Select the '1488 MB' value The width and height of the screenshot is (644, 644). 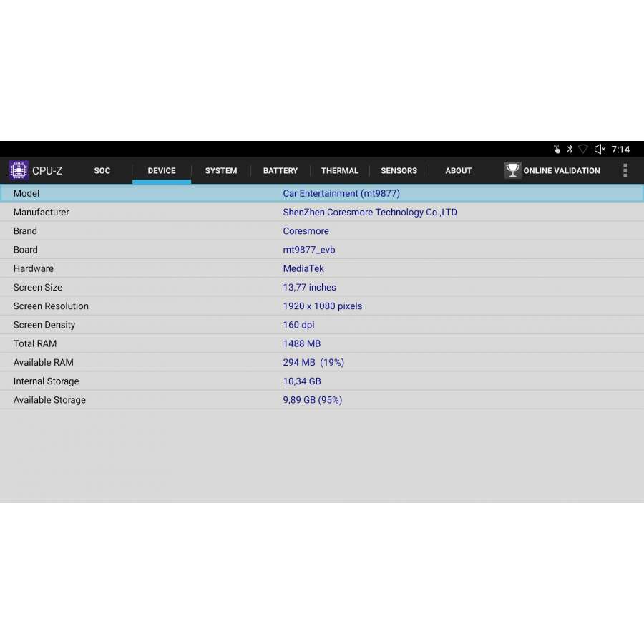[302, 343]
